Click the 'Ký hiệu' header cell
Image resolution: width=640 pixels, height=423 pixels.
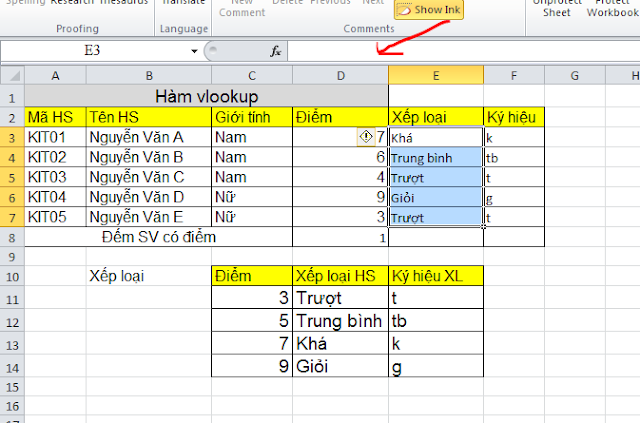[x=514, y=117]
